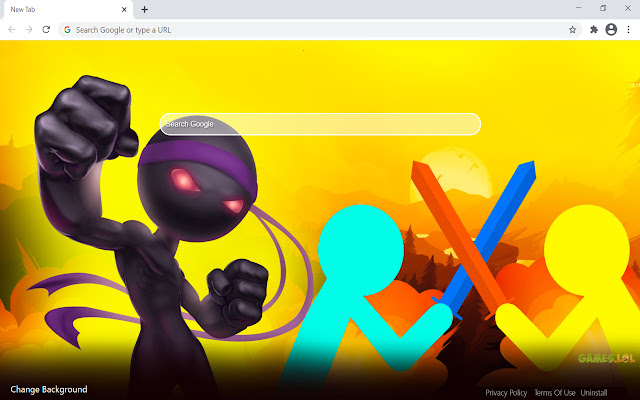
Task: Click Change Background
Action: [x=49, y=389]
